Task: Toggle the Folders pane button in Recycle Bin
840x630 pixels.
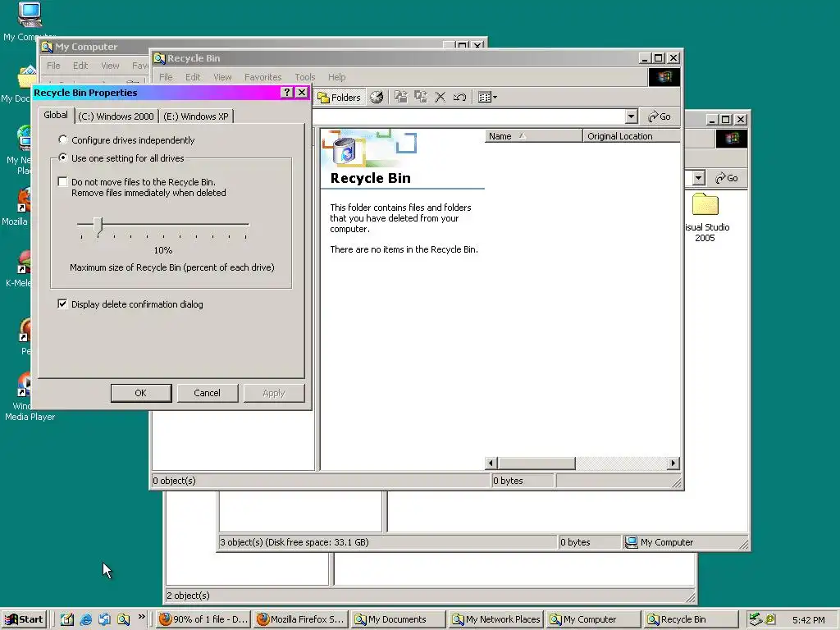Action: pyautogui.click(x=339, y=98)
